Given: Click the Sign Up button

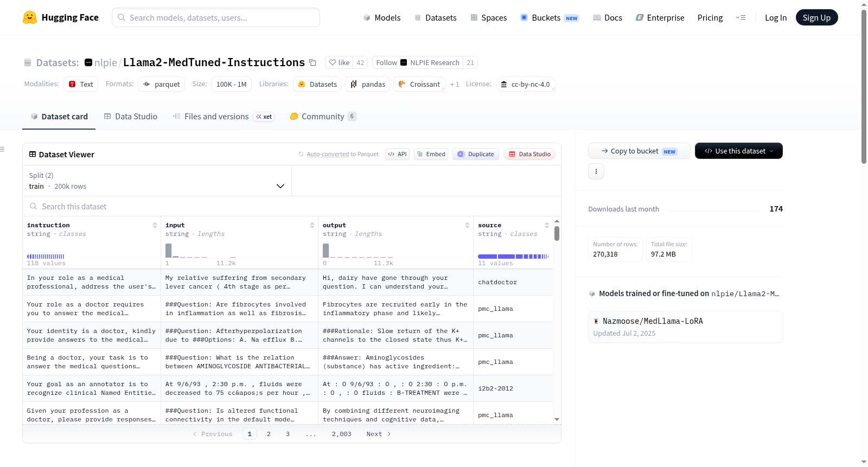Looking at the screenshot, I should (x=816, y=17).
